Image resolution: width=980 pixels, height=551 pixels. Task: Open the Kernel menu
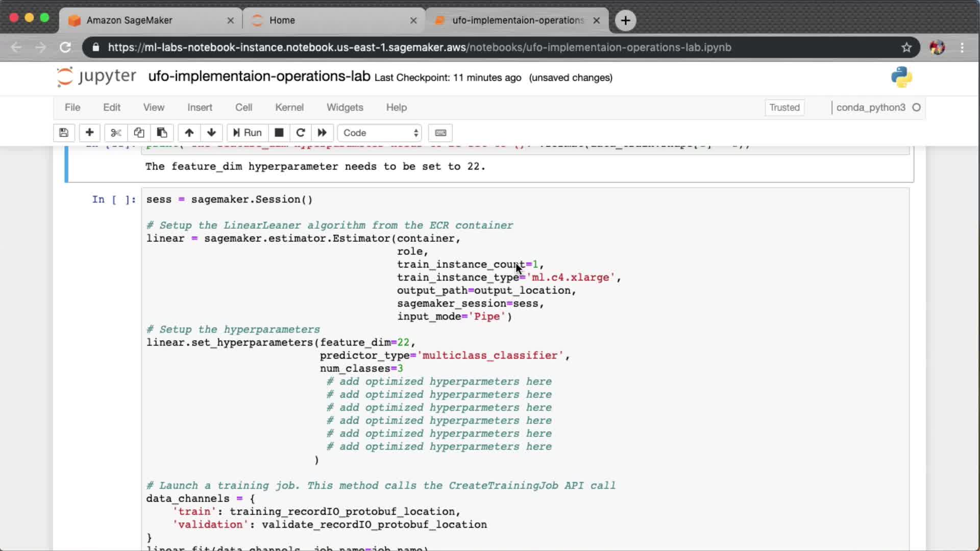click(x=289, y=107)
